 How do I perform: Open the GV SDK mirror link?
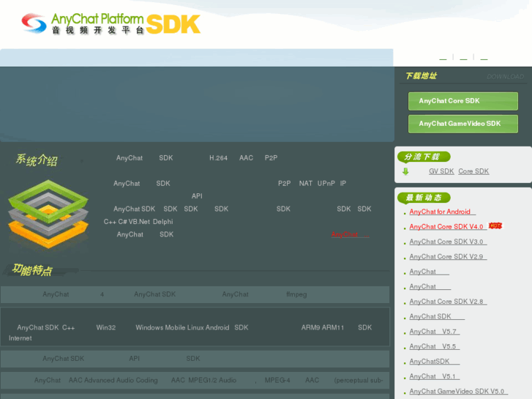point(441,171)
